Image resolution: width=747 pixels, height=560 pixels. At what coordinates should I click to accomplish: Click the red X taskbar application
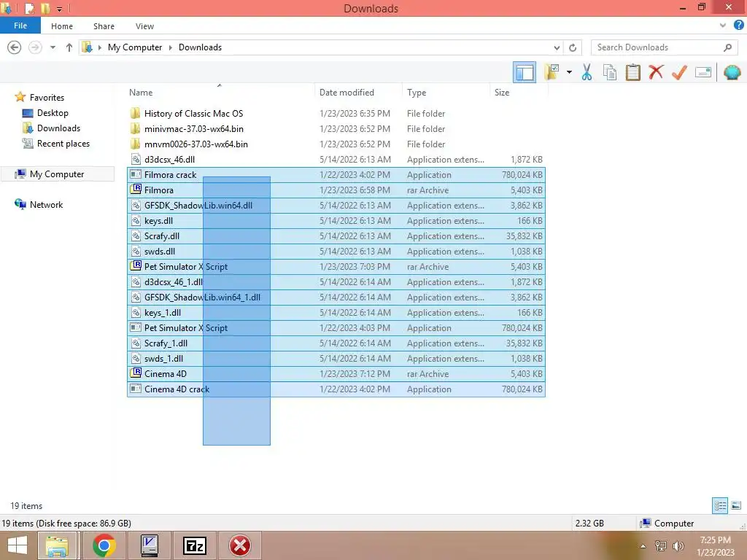pos(239,545)
